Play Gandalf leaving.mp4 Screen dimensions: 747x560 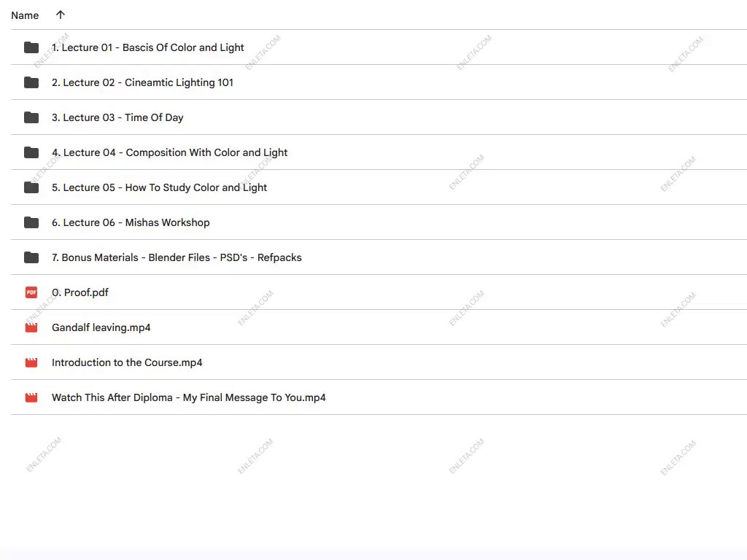[x=101, y=327]
